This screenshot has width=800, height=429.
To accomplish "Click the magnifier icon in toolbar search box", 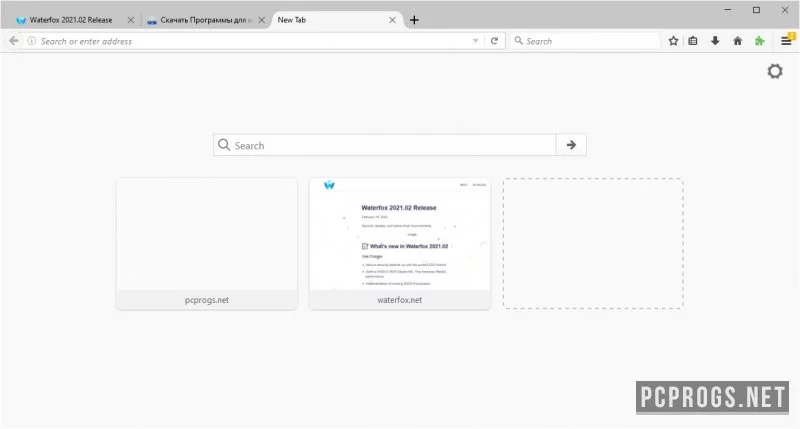I will [x=518, y=41].
